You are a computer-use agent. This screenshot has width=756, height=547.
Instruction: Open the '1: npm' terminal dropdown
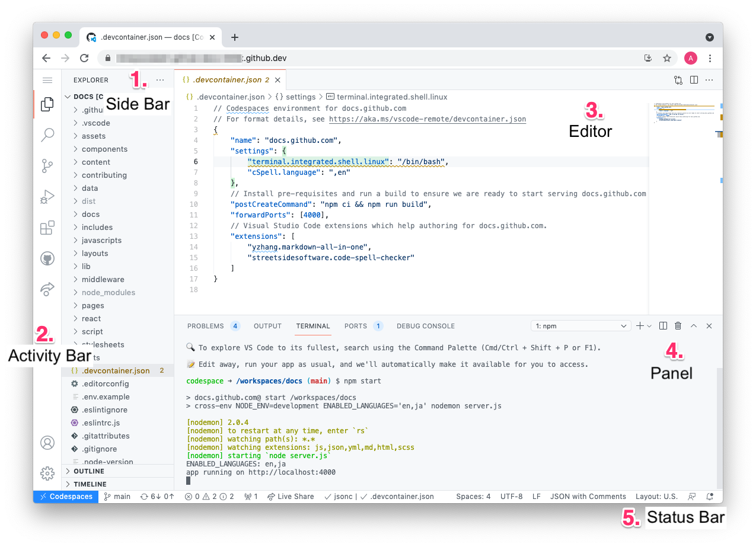(580, 325)
